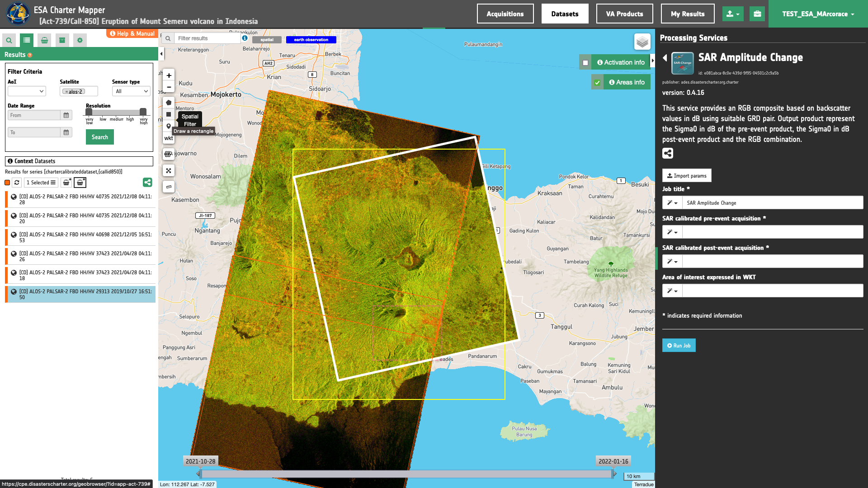This screenshot has height=488, width=868.
Task: Open the 1 Selected menu
Action: tap(41, 183)
